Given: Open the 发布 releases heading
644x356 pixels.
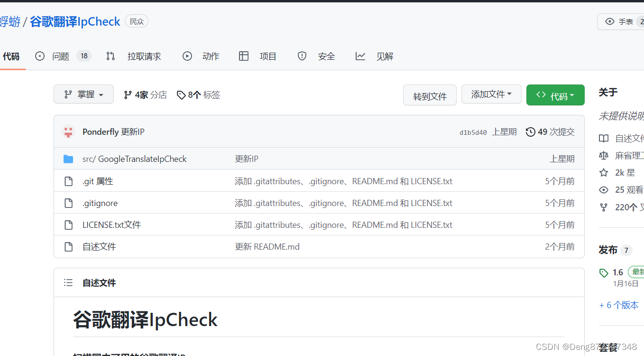Looking at the screenshot, I should [608, 250].
